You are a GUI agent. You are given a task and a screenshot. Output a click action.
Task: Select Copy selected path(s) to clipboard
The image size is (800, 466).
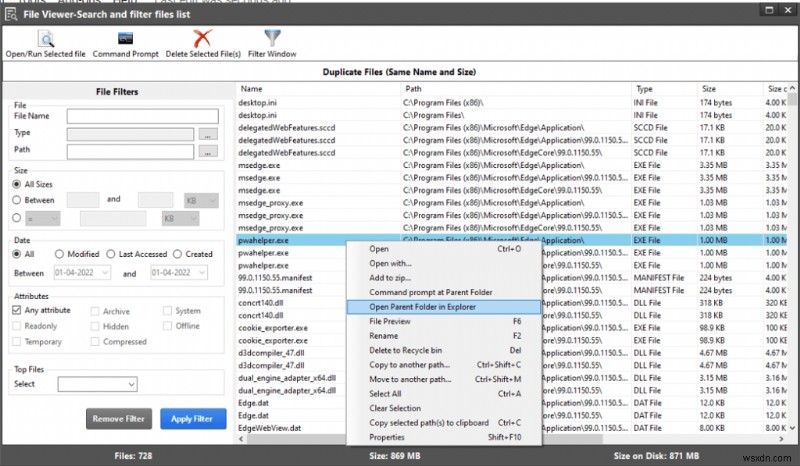click(x=444, y=423)
